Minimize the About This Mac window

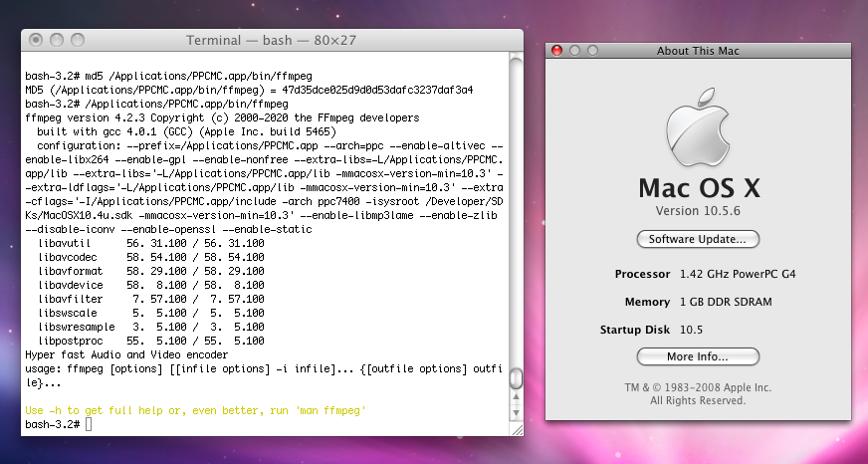574,51
